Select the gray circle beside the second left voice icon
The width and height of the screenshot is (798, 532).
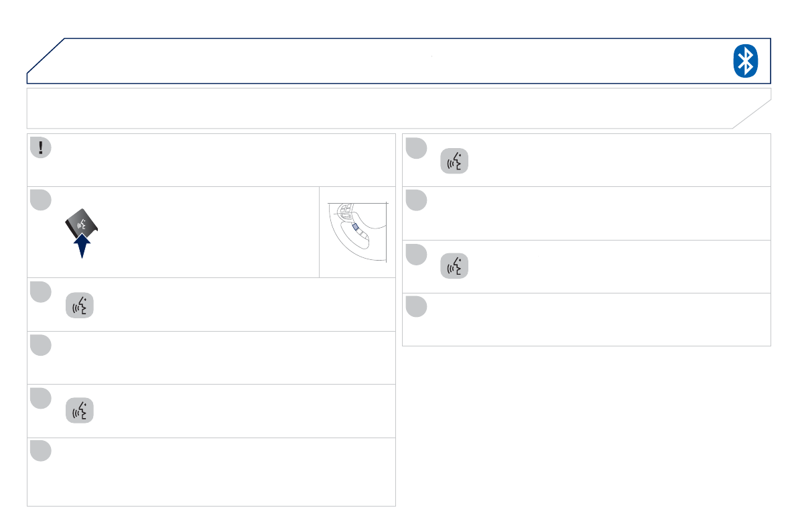pyautogui.click(x=41, y=398)
